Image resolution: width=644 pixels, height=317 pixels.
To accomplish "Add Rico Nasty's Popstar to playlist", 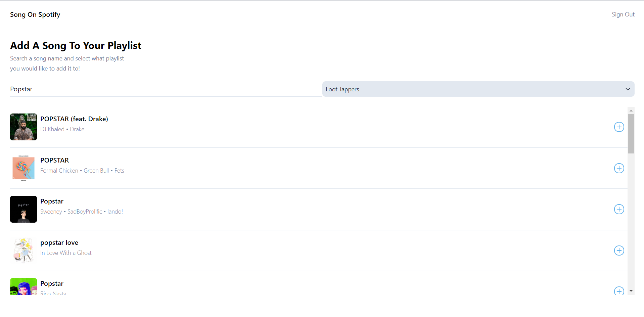I will (x=619, y=291).
